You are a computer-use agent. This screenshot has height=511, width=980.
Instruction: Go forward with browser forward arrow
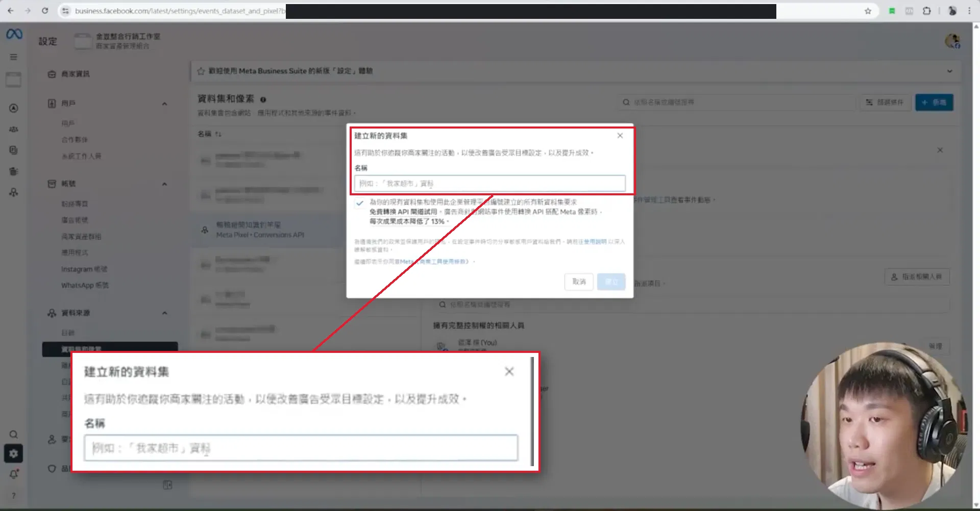28,11
